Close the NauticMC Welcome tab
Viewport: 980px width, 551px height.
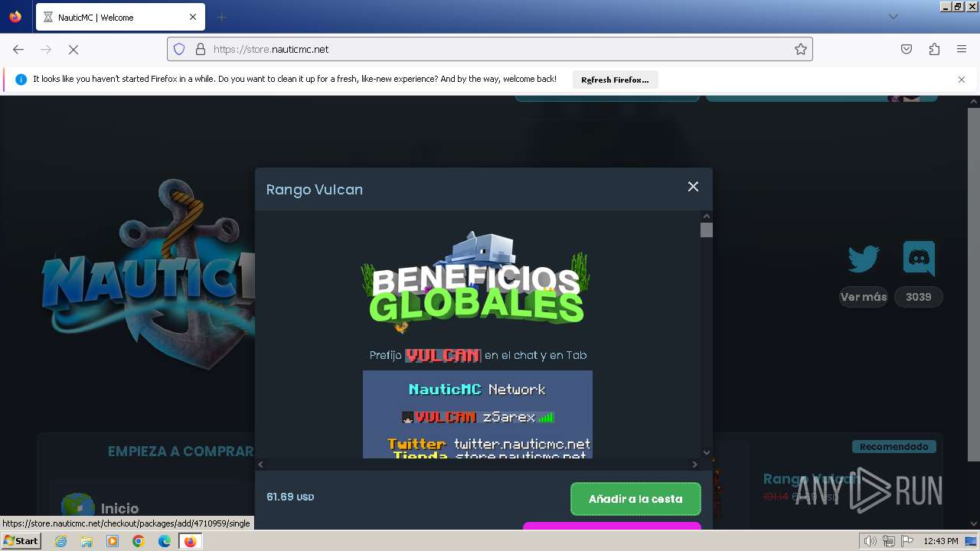pos(193,17)
